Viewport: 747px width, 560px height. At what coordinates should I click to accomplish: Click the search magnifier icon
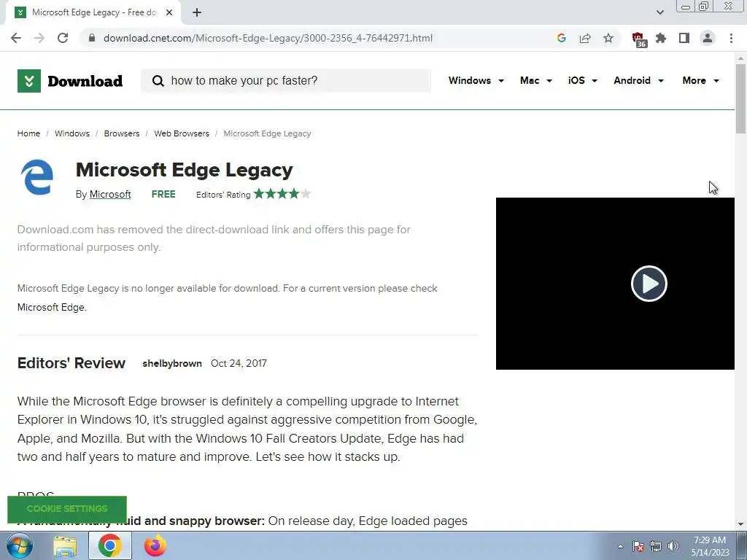[158, 81]
